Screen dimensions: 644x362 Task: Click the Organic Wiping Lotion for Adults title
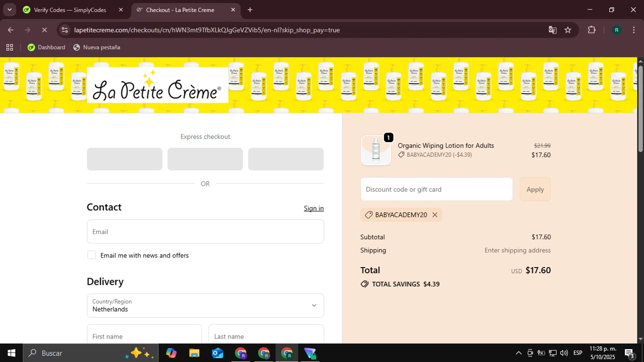coord(446,146)
